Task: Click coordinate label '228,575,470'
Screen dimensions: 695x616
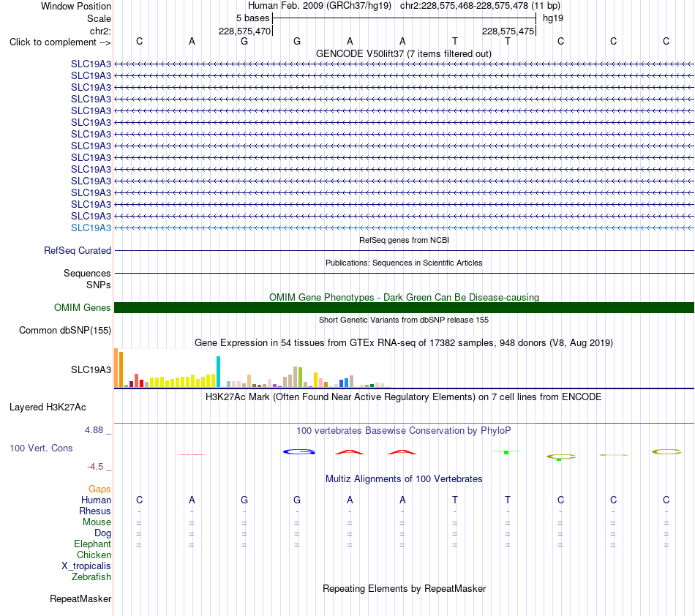Action: [244, 31]
